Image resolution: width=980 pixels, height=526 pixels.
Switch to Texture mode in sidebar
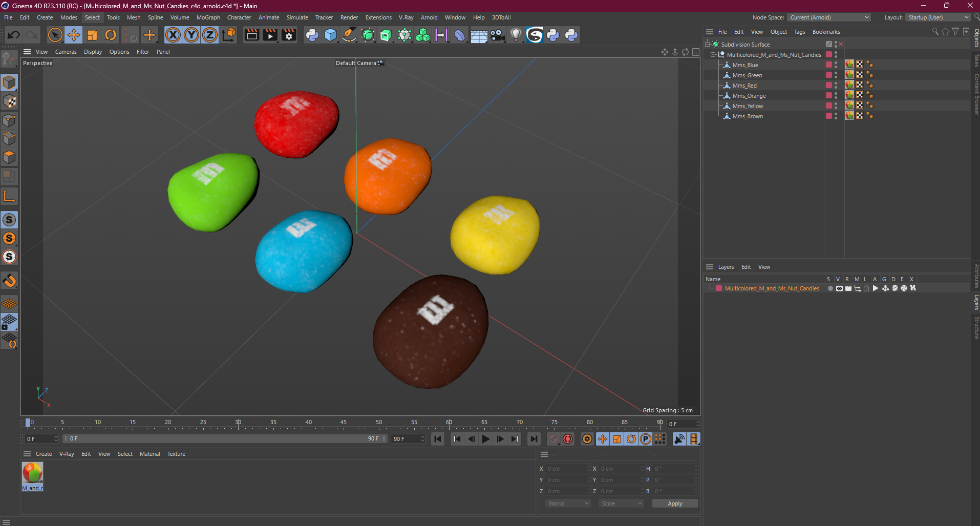tap(9, 101)
